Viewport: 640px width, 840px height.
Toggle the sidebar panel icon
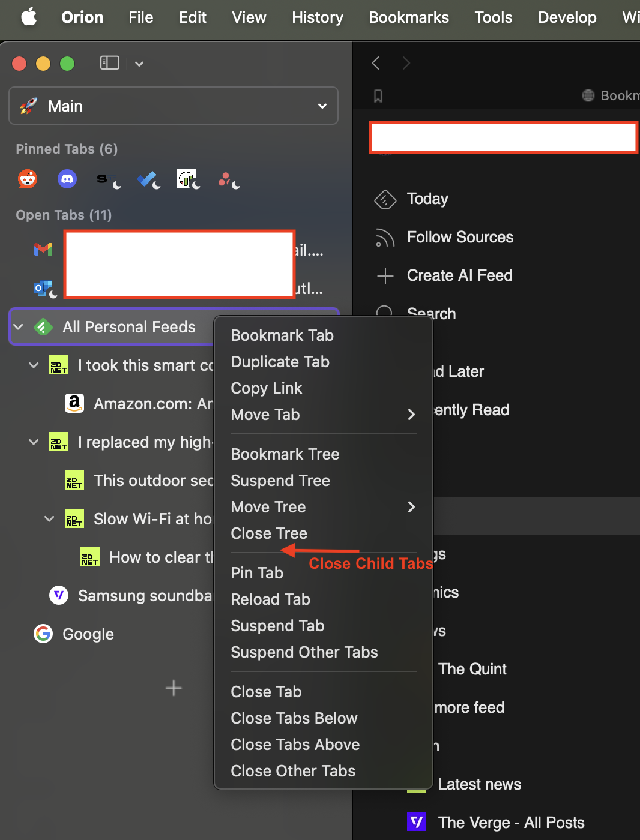pos(110,63)
